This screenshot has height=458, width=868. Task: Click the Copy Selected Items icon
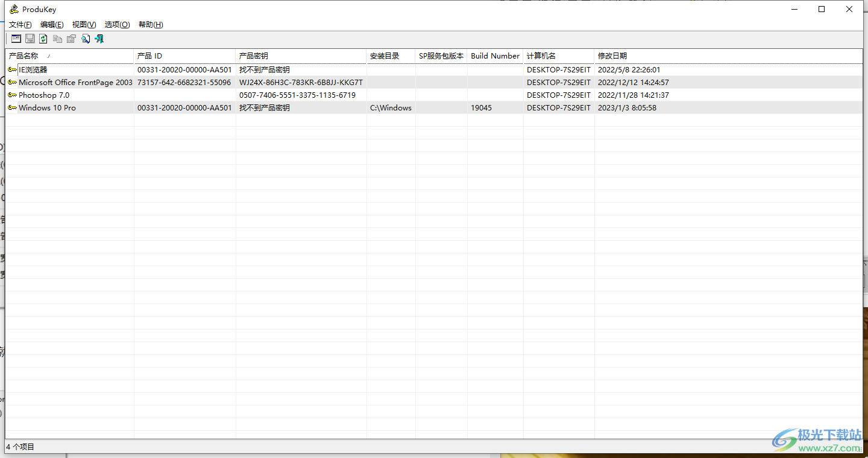click(x=57, y=39)
